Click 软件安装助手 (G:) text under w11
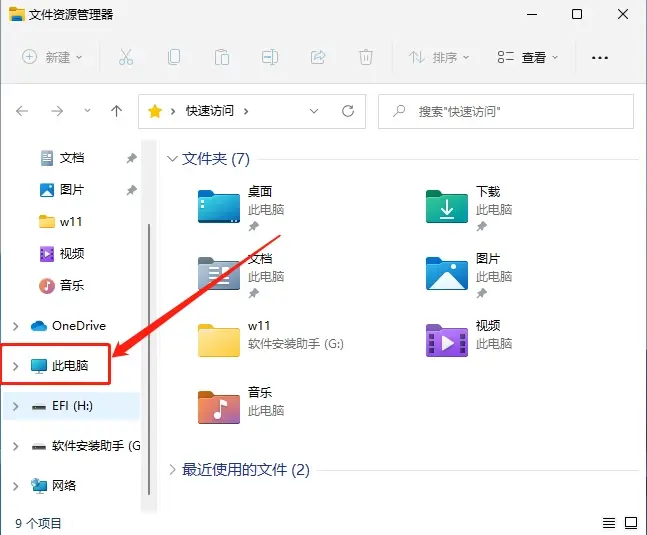The height and width of the screenshot is (535, 647). click(296, 344)
